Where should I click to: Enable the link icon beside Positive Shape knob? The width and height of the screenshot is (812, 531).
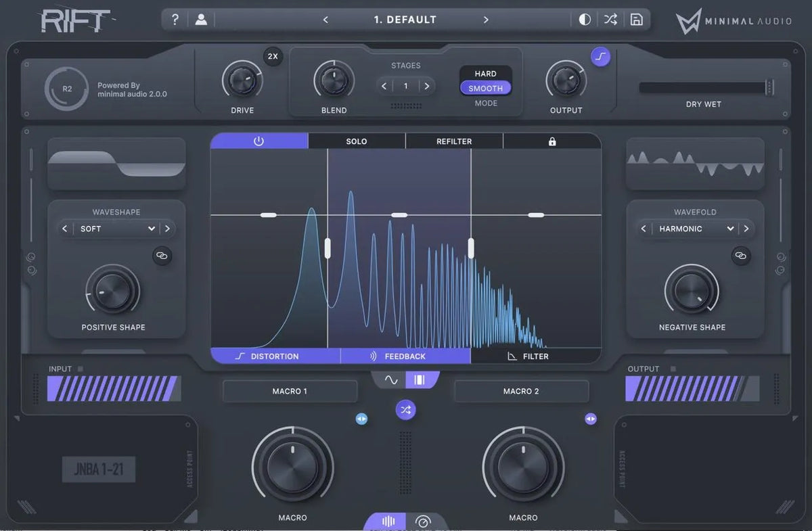162,256
